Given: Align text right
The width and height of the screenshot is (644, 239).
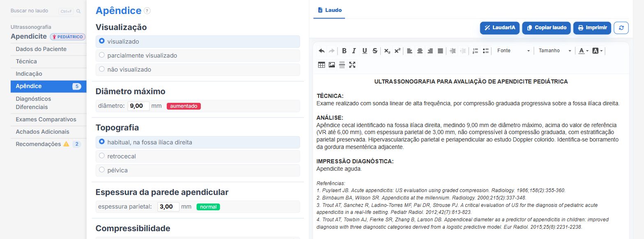Looking at the screenshot, I should tap(430, 51).
